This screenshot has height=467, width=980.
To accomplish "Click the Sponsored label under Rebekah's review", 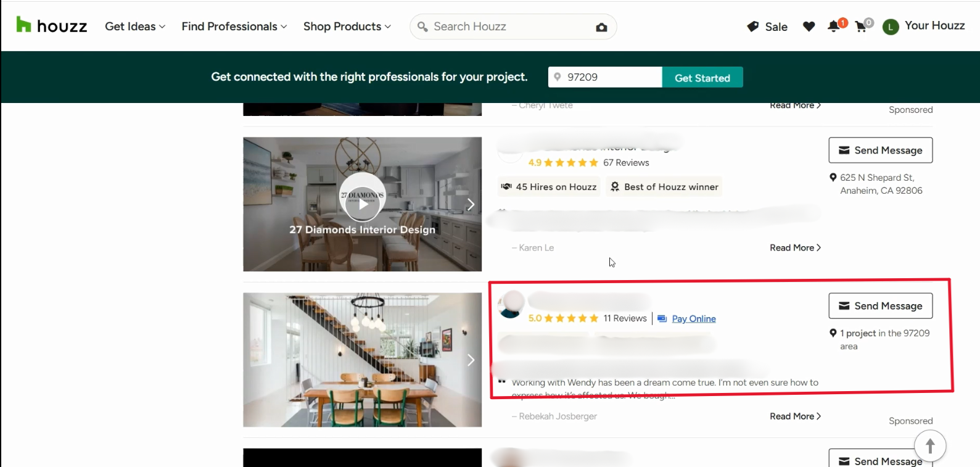I will (x=910, y=421).
